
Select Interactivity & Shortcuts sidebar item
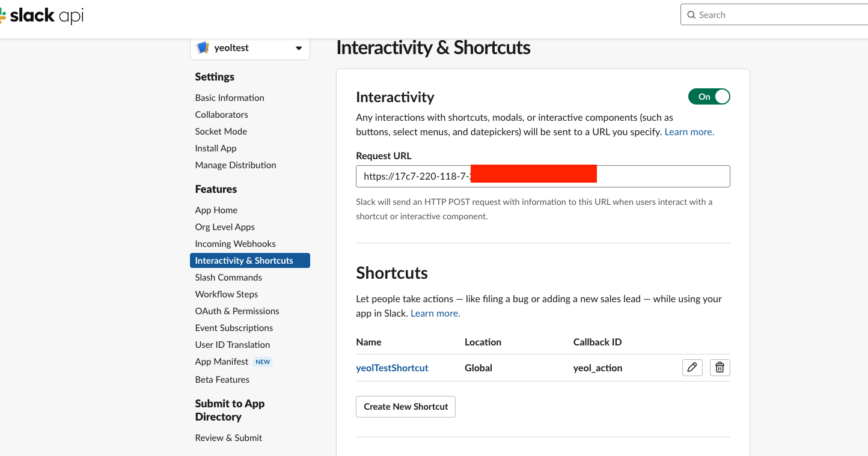click(x=250, y=261)
